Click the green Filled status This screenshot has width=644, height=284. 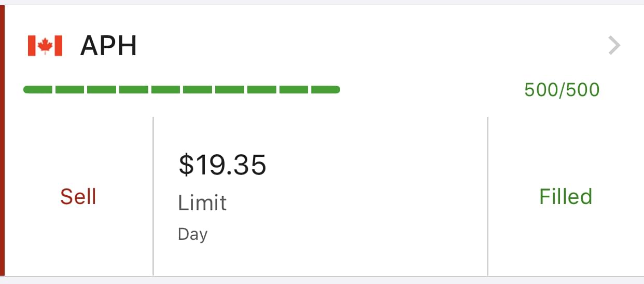click(566, 197)
